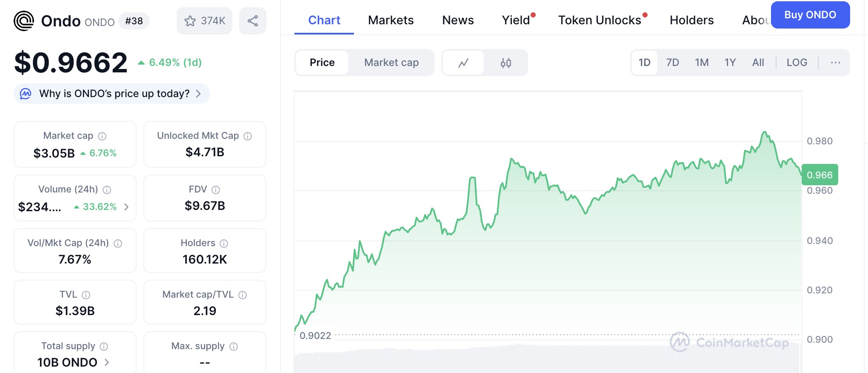Switch to the Markets tab

(x=391, y=20)
